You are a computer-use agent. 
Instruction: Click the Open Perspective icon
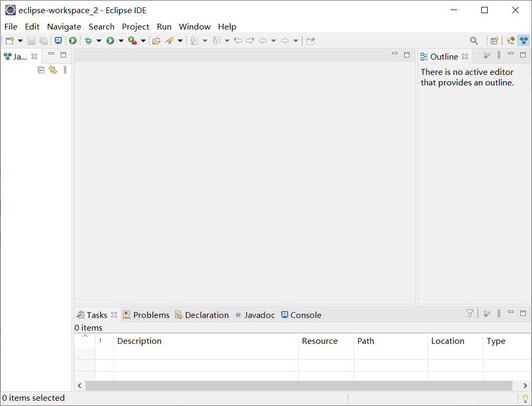pos(495,41)
